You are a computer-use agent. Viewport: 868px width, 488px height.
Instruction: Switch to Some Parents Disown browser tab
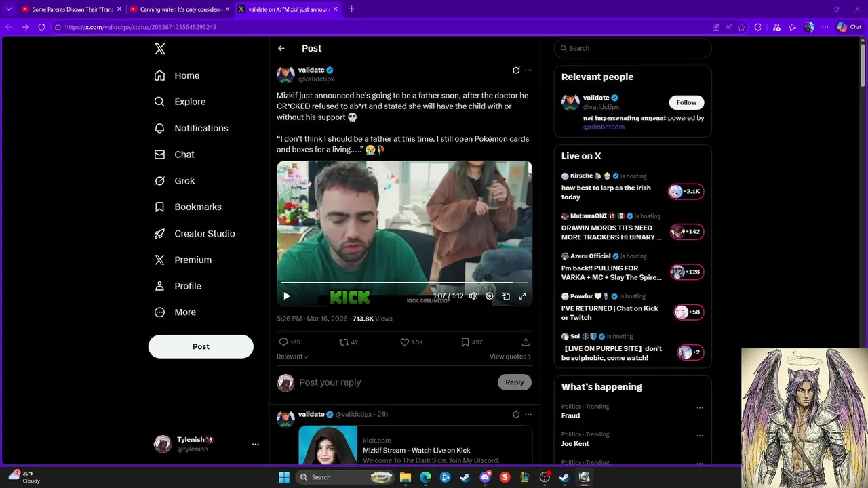(71, 9)
